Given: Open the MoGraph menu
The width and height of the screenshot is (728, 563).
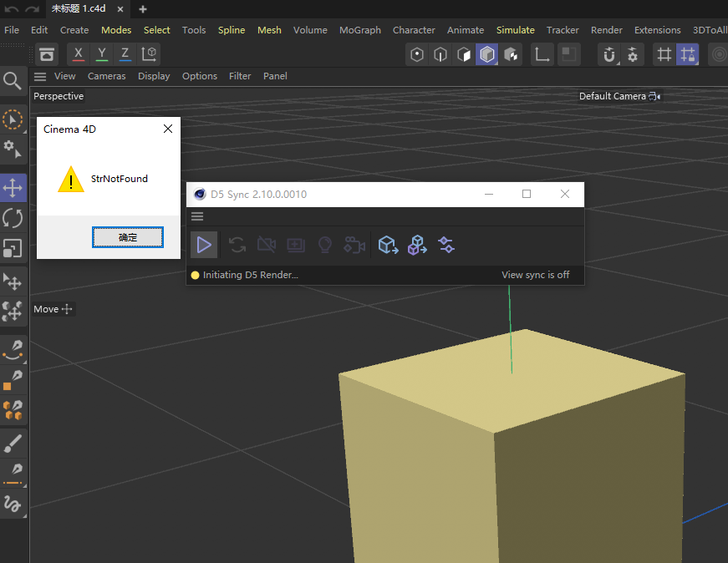Looking at the screenshot, I should click(x=359, y=30).
